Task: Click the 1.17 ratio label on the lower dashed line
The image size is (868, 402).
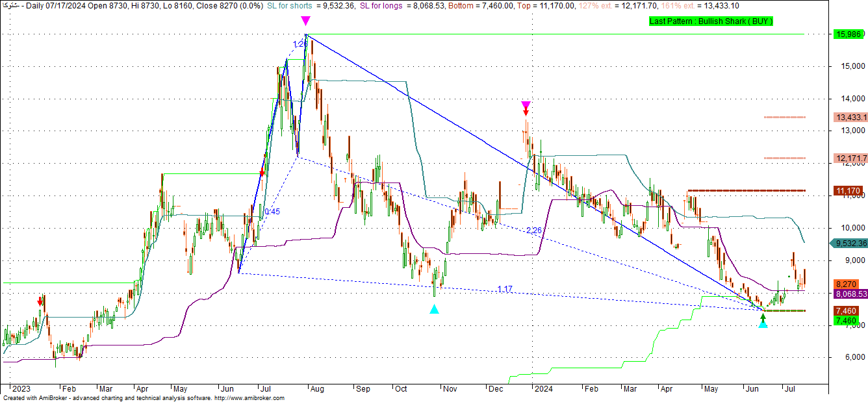Action: click(x=505, y=289)
